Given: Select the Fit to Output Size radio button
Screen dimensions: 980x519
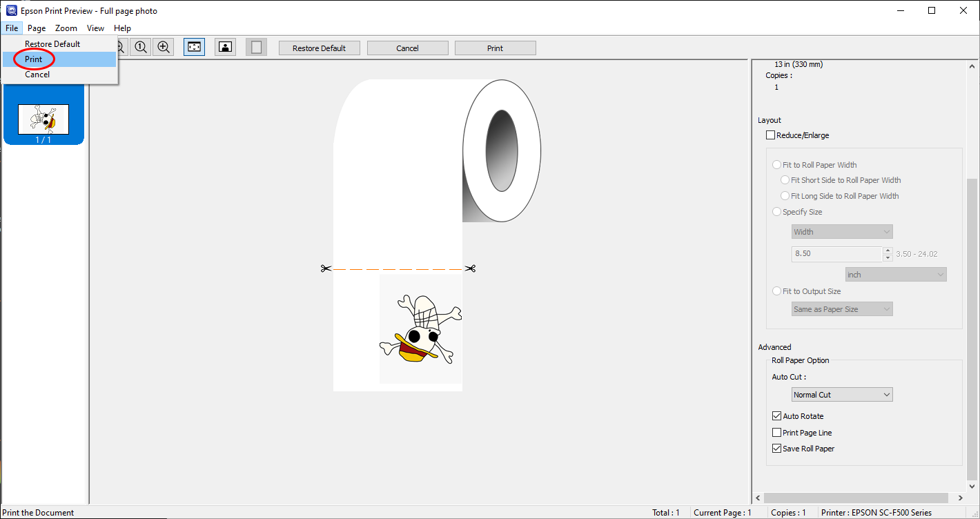Looking at the screenshot, I should pyautogui.click(x=777, y=291).
